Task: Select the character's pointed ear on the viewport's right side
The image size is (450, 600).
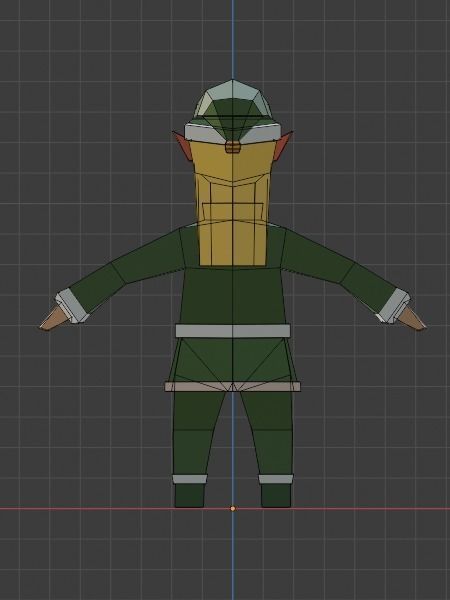Action: (x=282, y=146)
